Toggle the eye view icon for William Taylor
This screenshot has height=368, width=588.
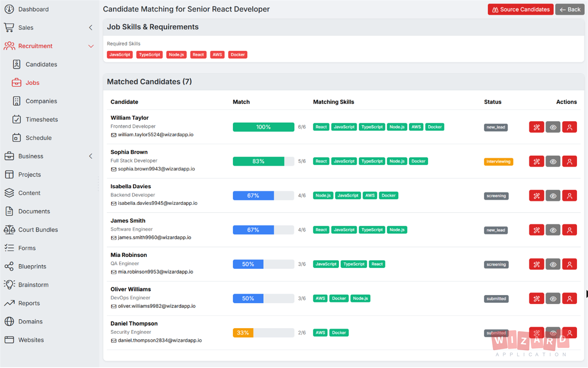(x=553, y=127)
